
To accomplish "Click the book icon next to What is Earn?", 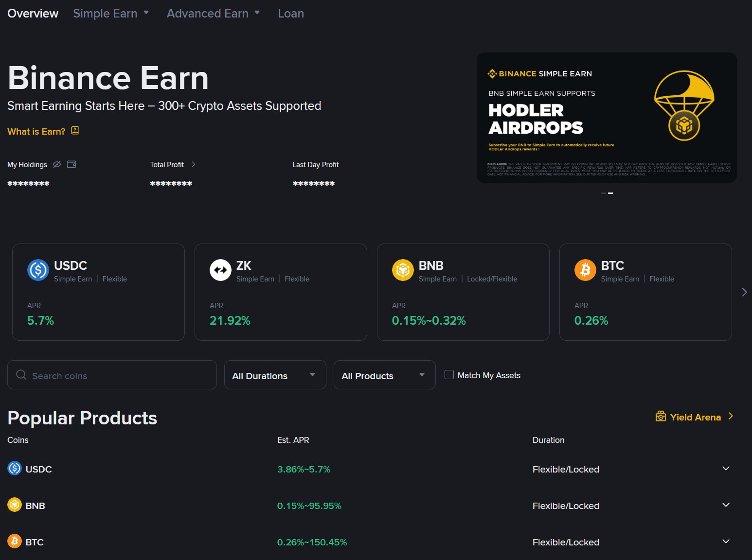I will click(x=75, y=131).
